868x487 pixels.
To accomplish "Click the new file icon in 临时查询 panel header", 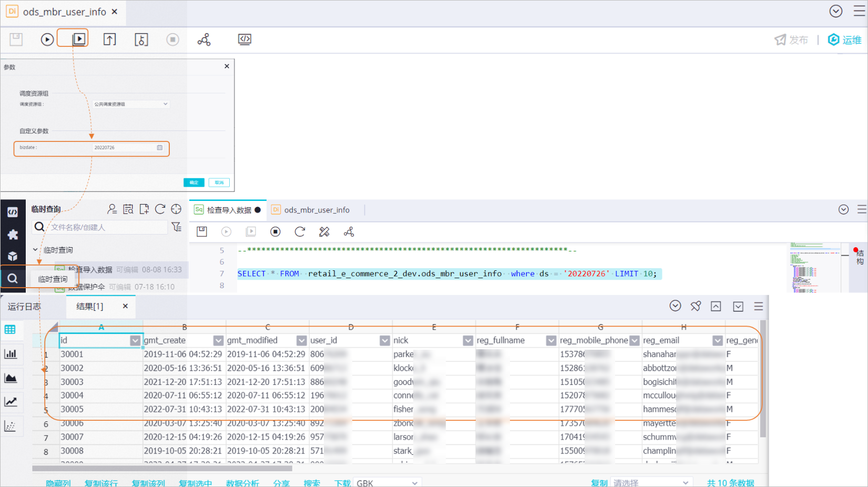I will 144,209.
